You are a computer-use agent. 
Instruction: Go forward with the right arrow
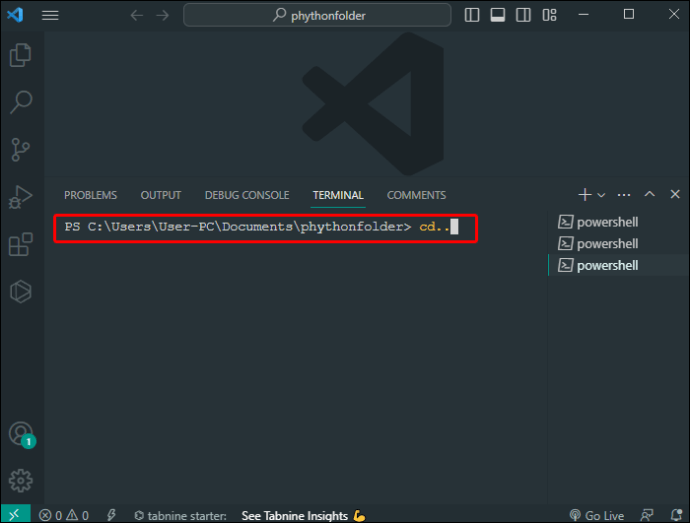162,15
